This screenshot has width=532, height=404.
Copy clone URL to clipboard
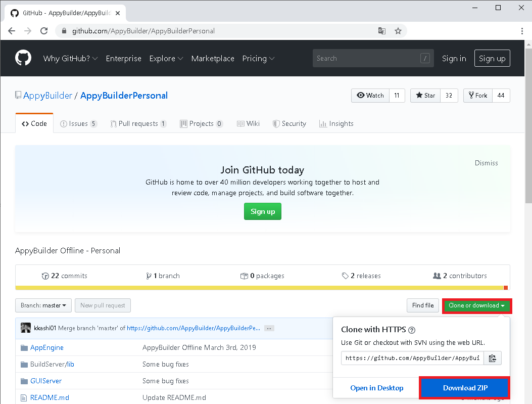(492, 358)
